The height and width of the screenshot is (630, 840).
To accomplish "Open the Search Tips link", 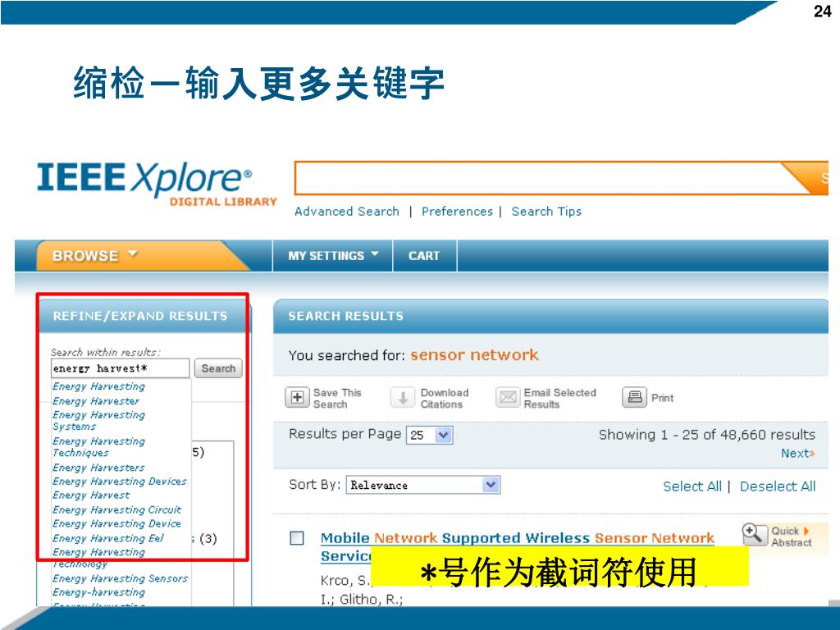I will pyautogui.click(x=546, y=212).
